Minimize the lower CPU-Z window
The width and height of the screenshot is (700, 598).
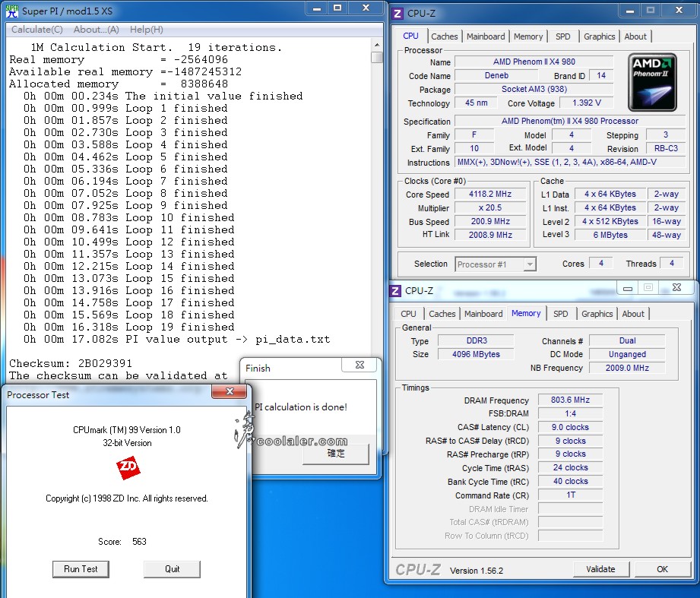628,288
